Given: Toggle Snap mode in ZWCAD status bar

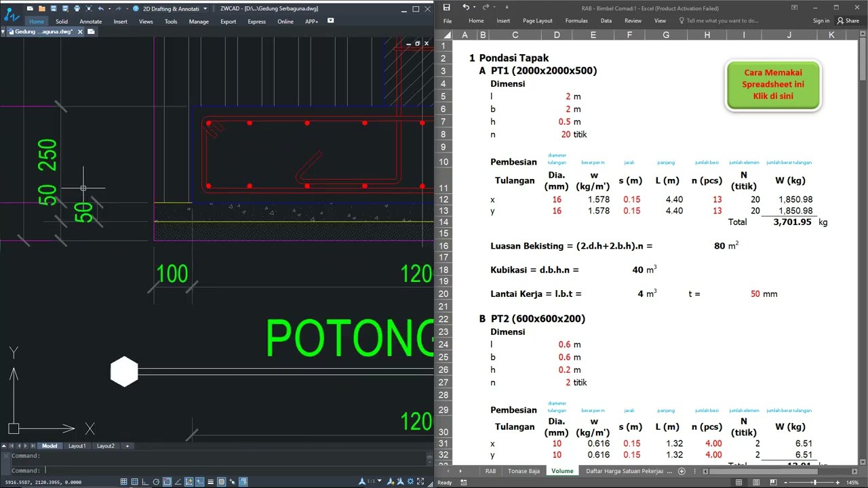Looking at the screenshot, I should 123,482.
